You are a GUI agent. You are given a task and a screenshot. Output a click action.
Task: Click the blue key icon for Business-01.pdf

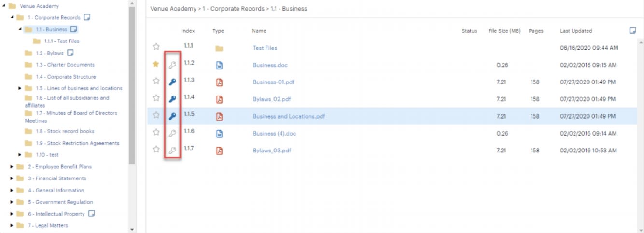click(172, 82)
